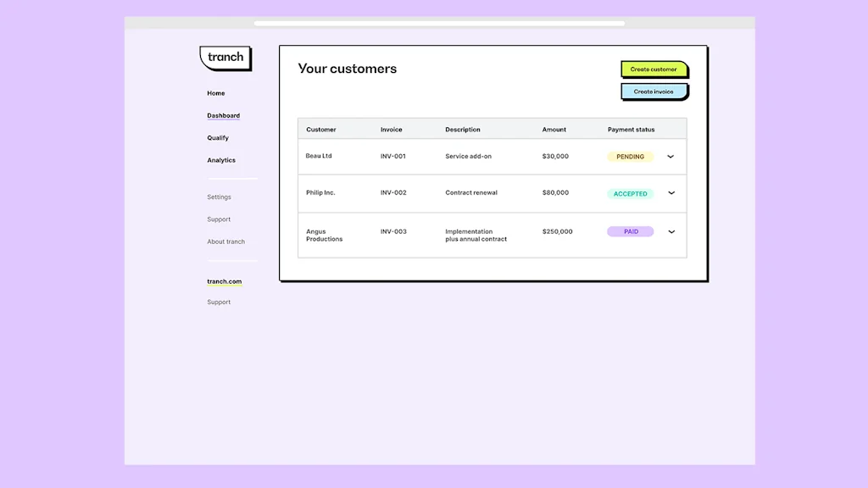Viewport: 868px width, 488px height.
Task: Expand details for Angus Productions row
Action: [670, 231]
